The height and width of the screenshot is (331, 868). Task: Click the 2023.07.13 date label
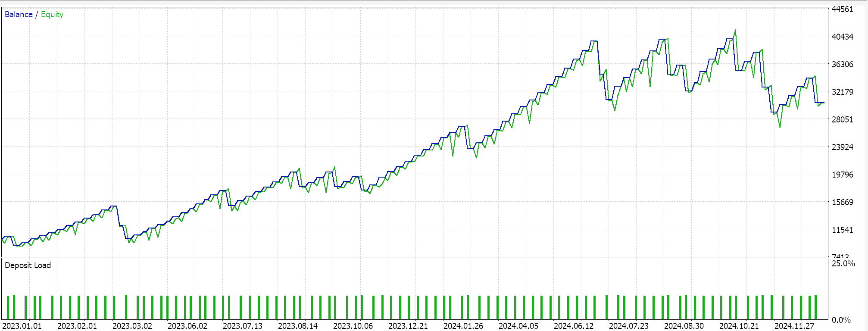243,326
